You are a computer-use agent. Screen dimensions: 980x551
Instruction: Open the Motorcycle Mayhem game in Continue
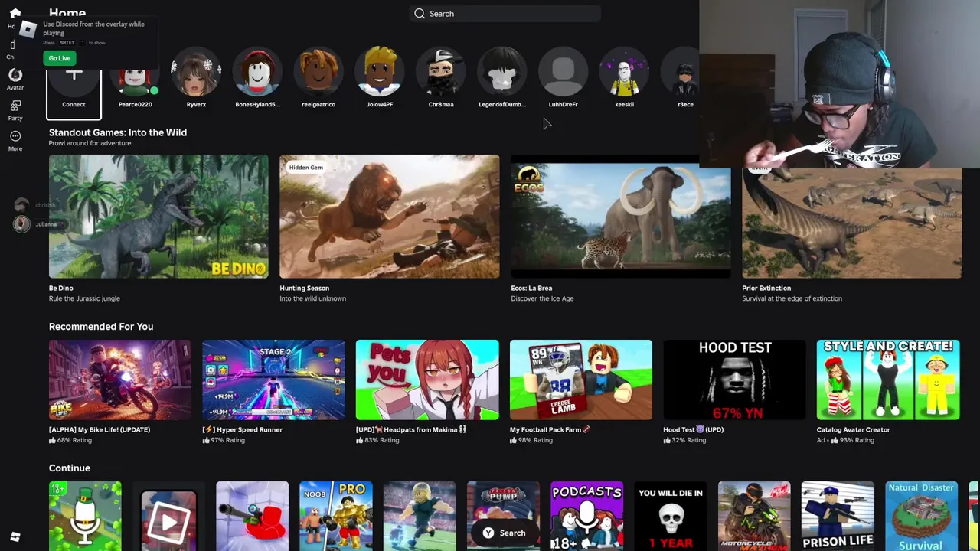point(754,517)
